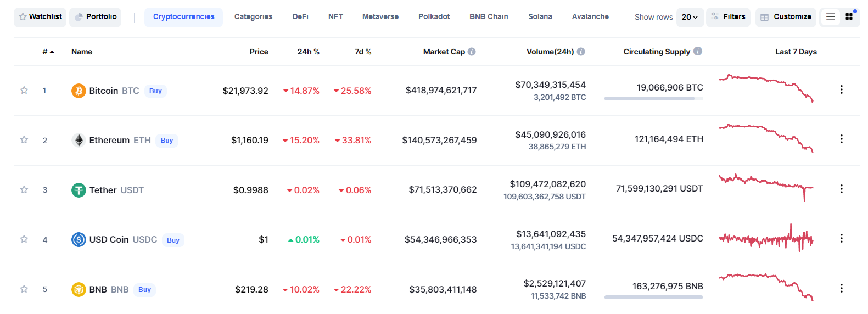The image size is (868, 314).
Task: Click the BNB logo icon
Action: click(79, 289)
